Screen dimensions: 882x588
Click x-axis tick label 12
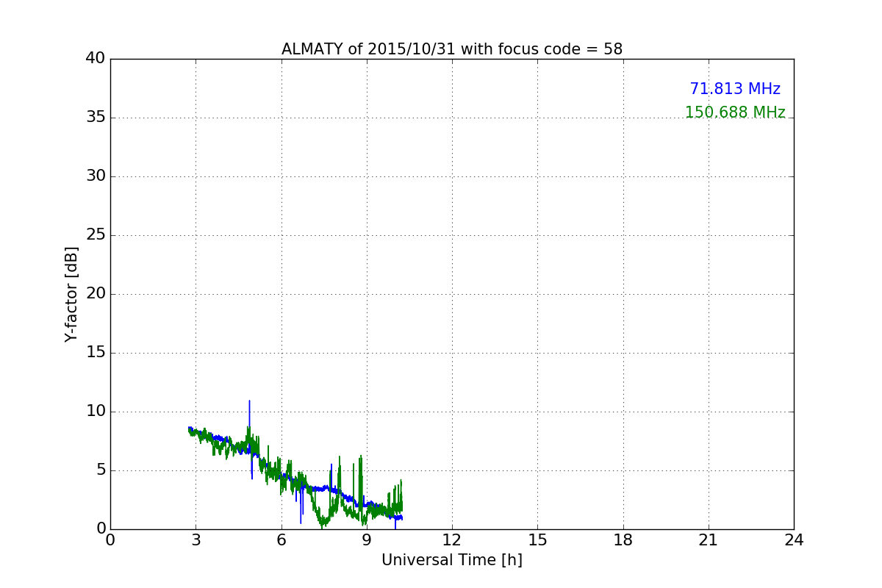pyautogui.click(x=452, y=540)
